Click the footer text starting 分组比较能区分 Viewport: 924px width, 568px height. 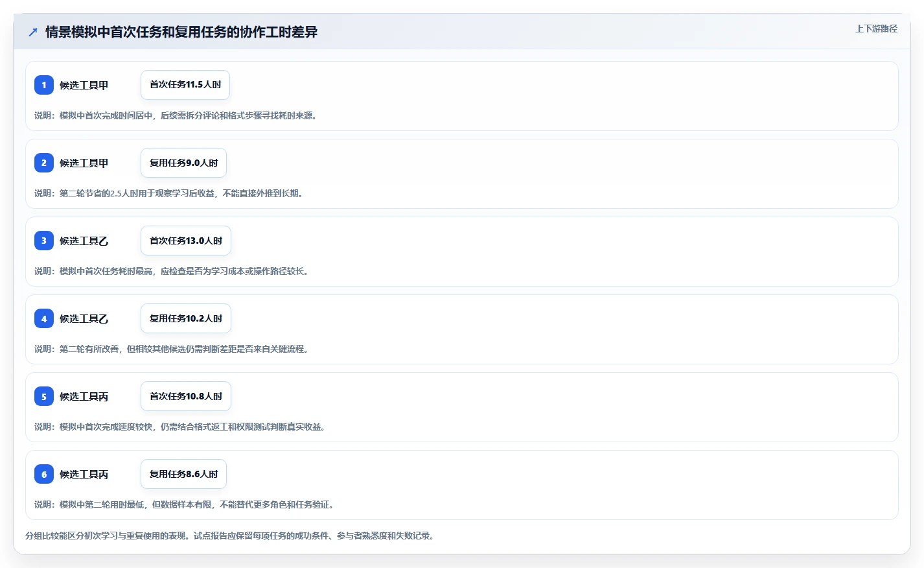click(230, 536)
